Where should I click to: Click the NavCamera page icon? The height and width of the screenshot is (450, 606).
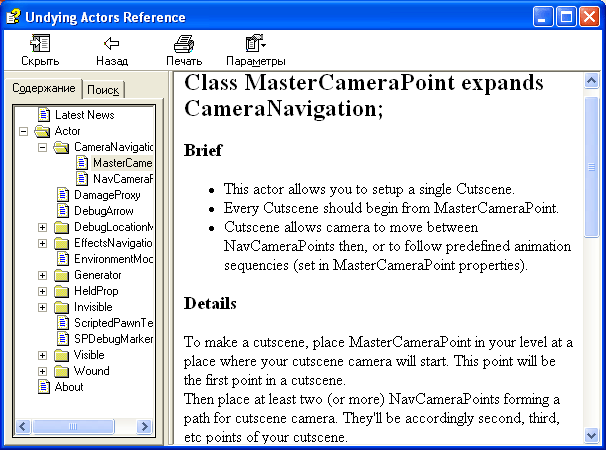pos(82,179)
